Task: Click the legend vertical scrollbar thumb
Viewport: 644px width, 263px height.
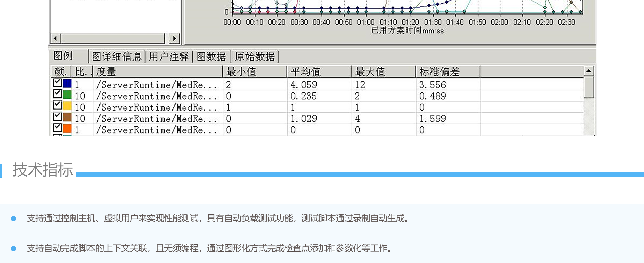Action: 588,87
